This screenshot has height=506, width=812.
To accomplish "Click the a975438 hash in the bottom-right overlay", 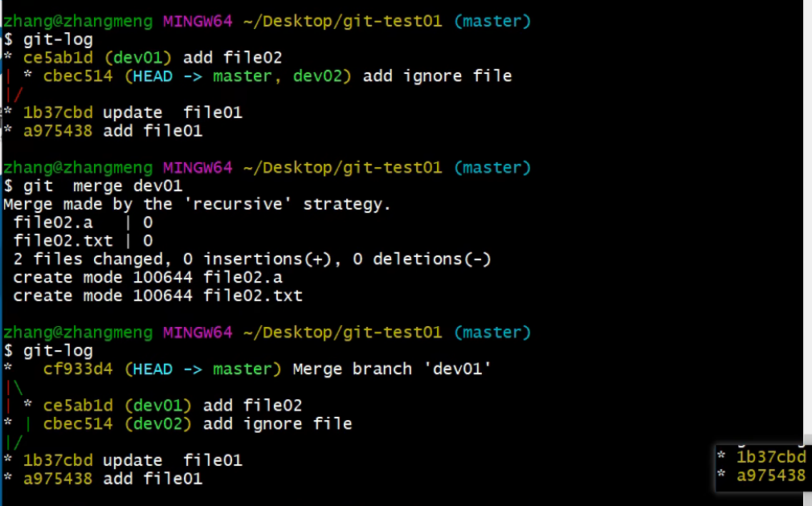I will [x=771, y=475].
